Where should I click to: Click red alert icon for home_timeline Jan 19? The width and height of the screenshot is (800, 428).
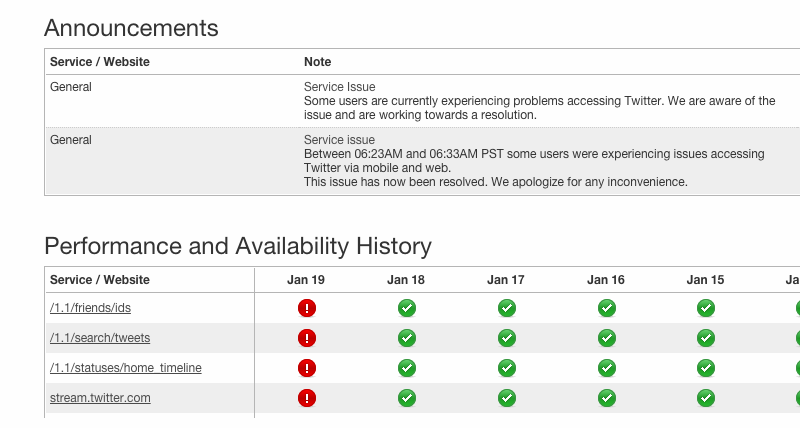(x=307, y=368)
